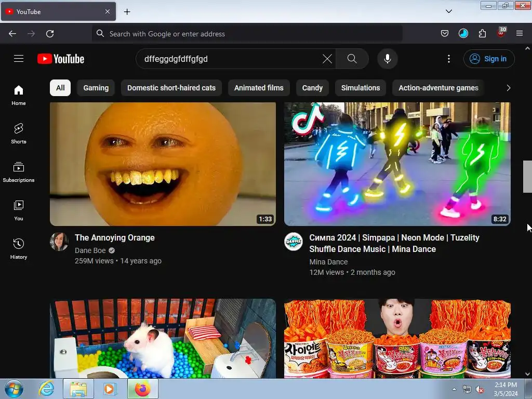Click the Firefox taskbar icon

point(143,389)
